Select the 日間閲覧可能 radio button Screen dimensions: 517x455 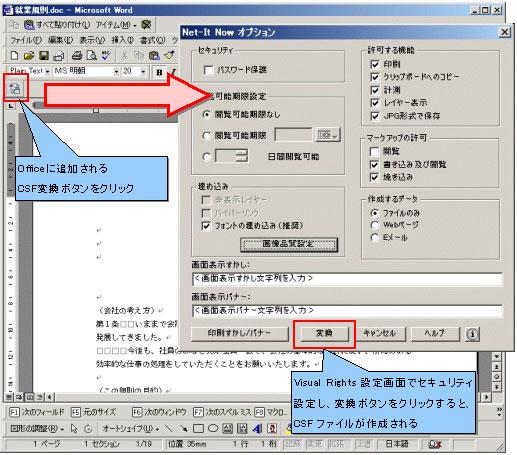tap(207, 157)
